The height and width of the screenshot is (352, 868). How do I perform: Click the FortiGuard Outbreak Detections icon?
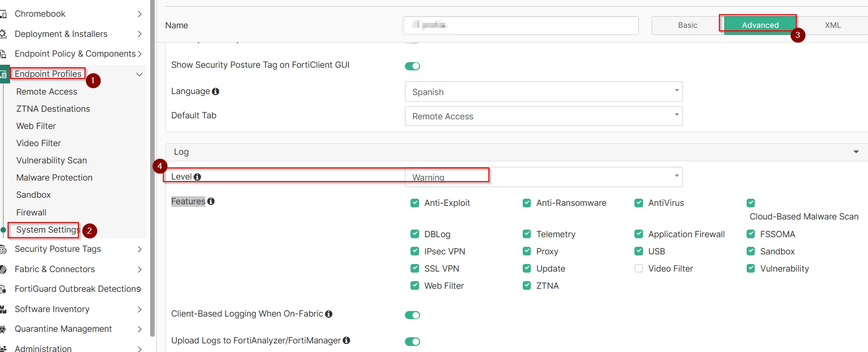click(x=3, y=289)
